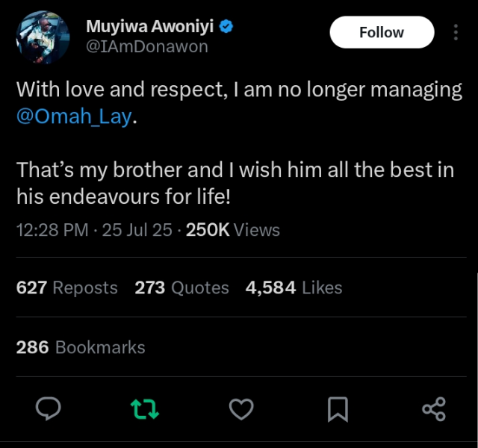Click the "That's my brother" paragraph

coord(235,183)
